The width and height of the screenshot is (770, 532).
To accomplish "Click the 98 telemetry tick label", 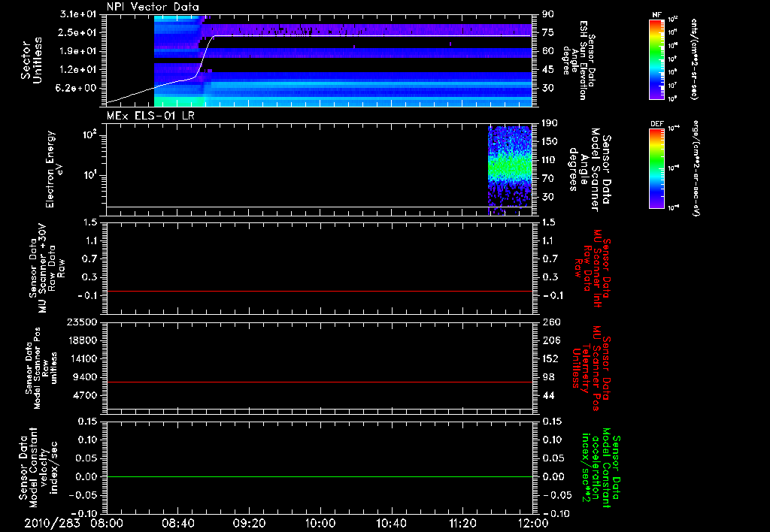I will coord(548,377).
